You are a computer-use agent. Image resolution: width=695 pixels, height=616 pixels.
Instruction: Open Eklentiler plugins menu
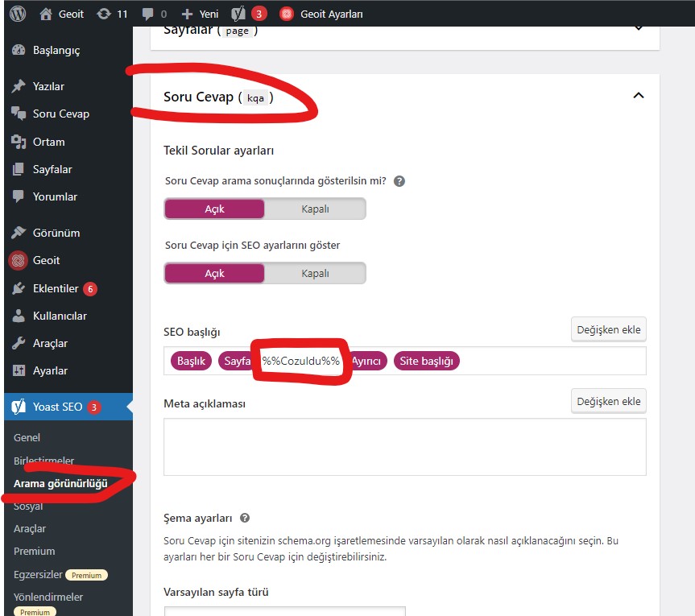coord(56,288)
